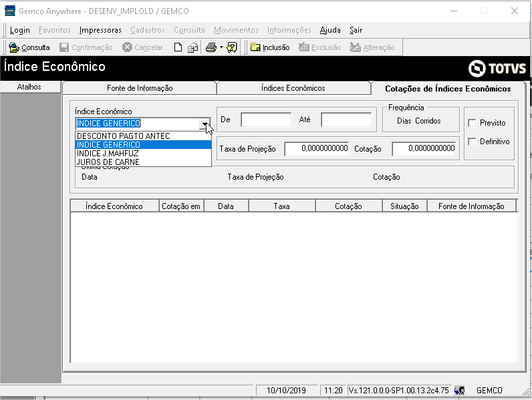Image resolution: width=532 pixels, height=400 pixels.
Task: Toggle the Definitivo checkbox
Action: point(472,142)
